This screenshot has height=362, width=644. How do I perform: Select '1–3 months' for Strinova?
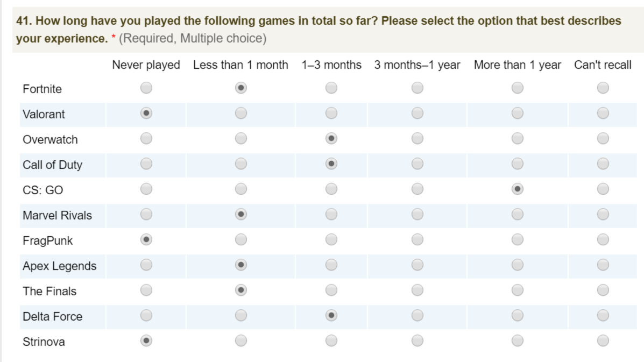[331, 340]
